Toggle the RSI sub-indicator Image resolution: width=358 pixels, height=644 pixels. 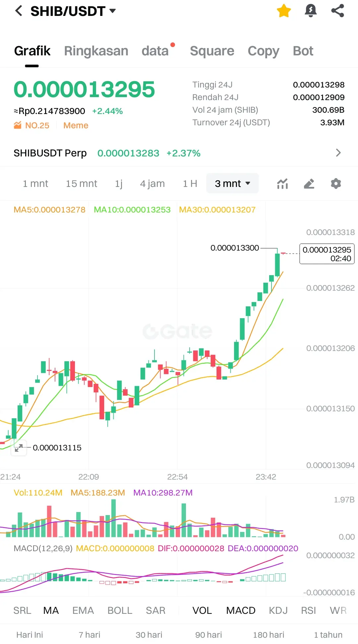pyautogui.click(x=309, y=611)
